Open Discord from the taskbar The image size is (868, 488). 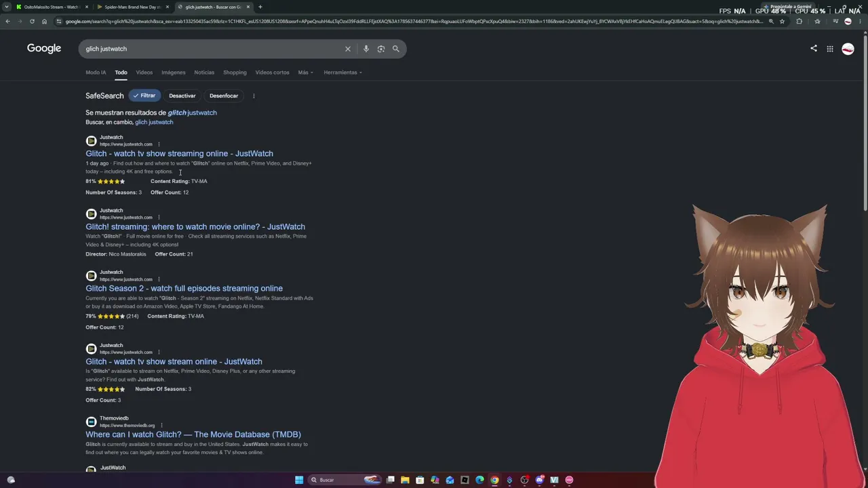point(539,480)
